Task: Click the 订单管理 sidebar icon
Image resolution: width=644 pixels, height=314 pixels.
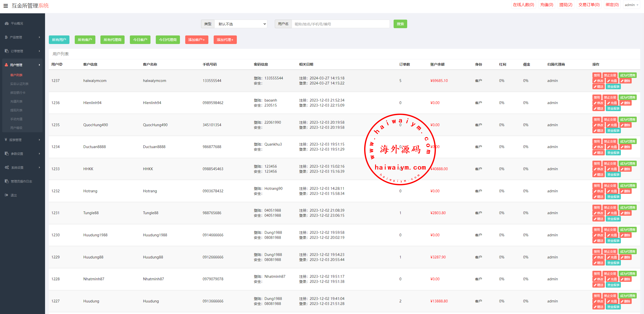Action: click(x=7, y=51)
